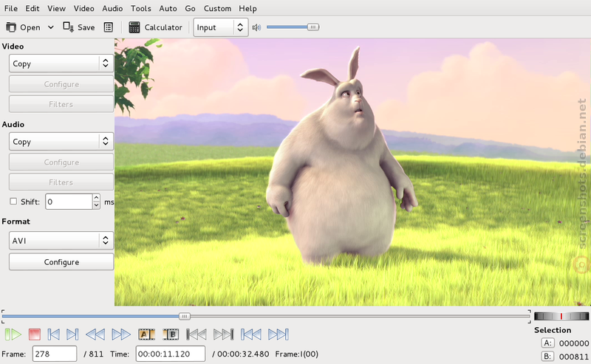The width and height of the screenshot is (591, 364).
Task: Click the jog shuttle wheel control
Action: (561, 316)
